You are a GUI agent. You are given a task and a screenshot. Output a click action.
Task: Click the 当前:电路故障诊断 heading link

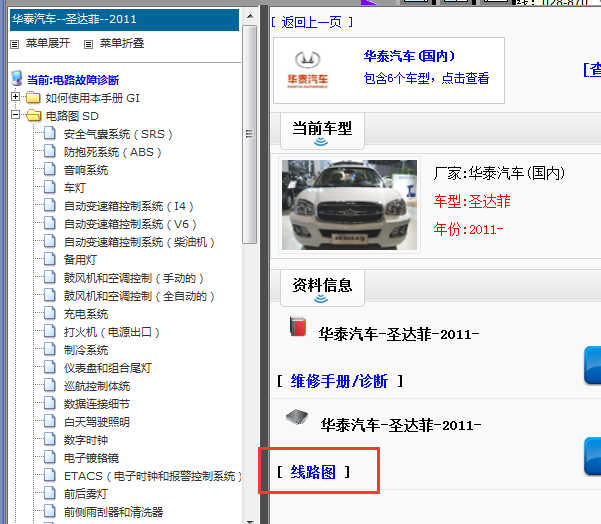pos(73,80)
